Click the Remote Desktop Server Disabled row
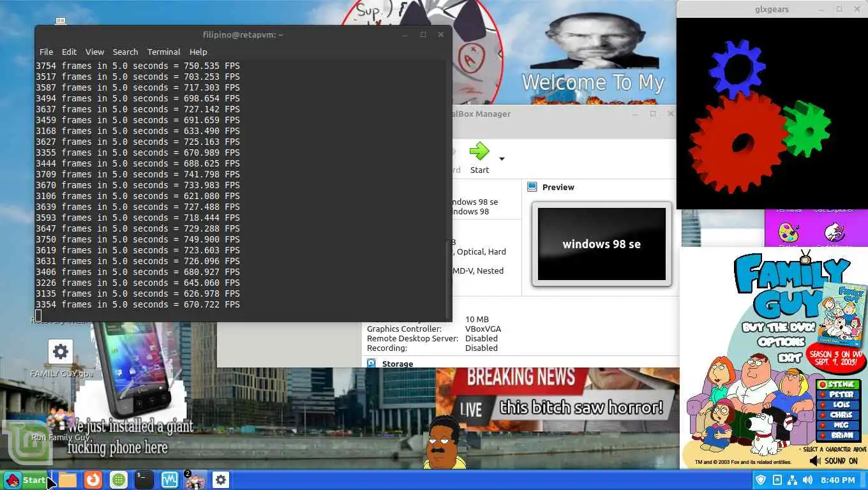Screen dimensions: 868x490 point(432,339)
